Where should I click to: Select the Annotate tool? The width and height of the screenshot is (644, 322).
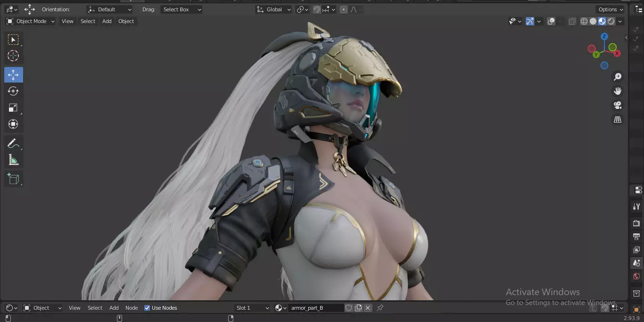(x=13, y=143)
